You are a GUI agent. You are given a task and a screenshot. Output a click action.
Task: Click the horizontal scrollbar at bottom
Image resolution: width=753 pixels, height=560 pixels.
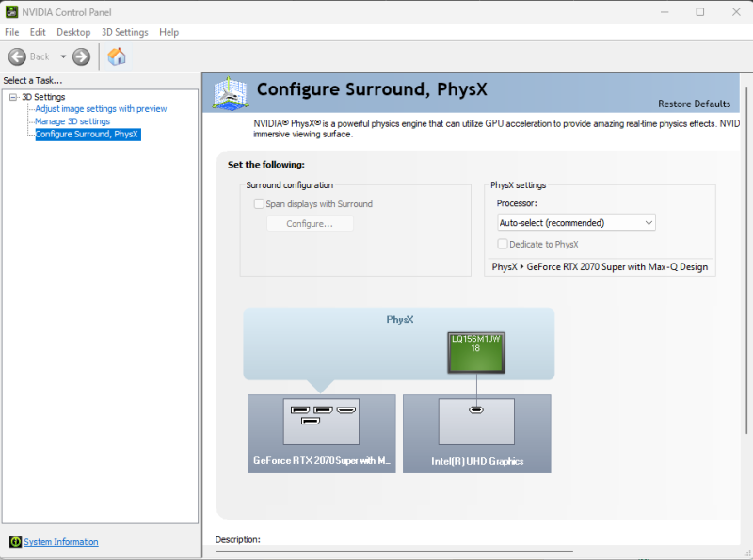393,552
